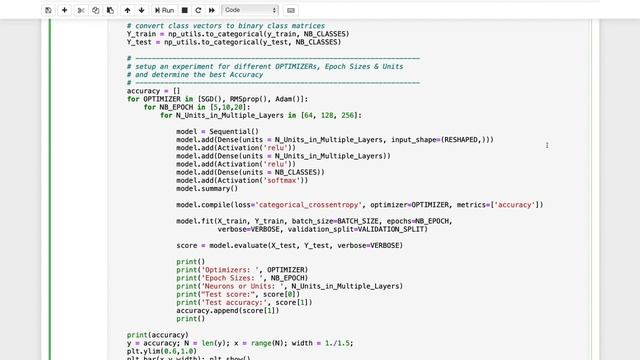Viewport: 640px width, 360px height.
Task: Click the 'categorical_crossentropy' string
Action: coord(308,205)
